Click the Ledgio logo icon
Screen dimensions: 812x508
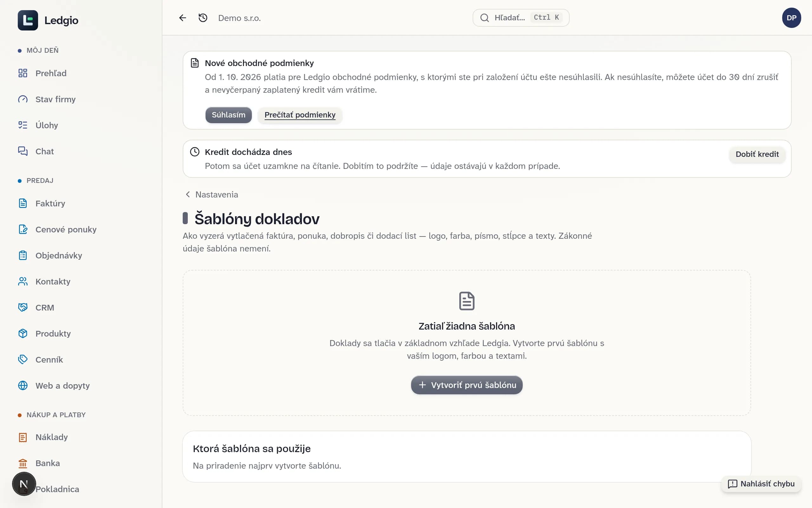click(x=28, y=20)
